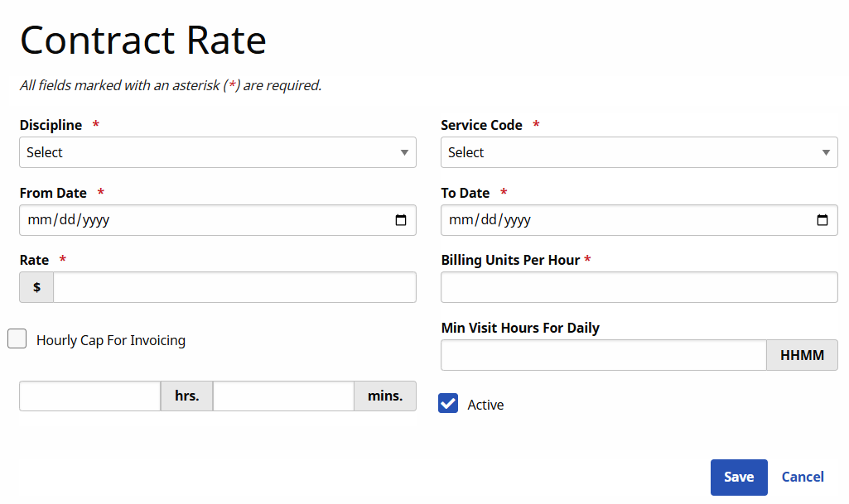
Task: Click the required fields asterisk note
Action: (171, 85)
